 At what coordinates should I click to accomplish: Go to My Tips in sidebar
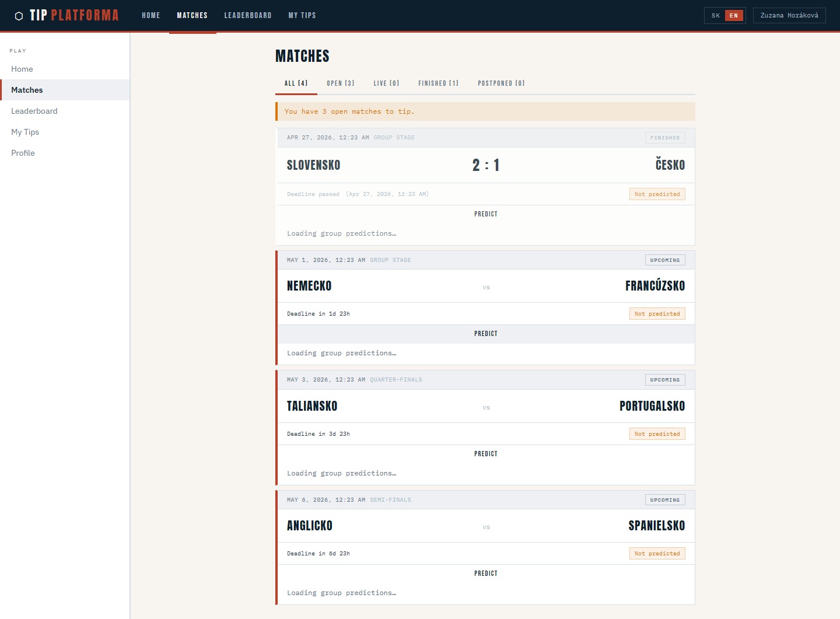tap(25, 132)
